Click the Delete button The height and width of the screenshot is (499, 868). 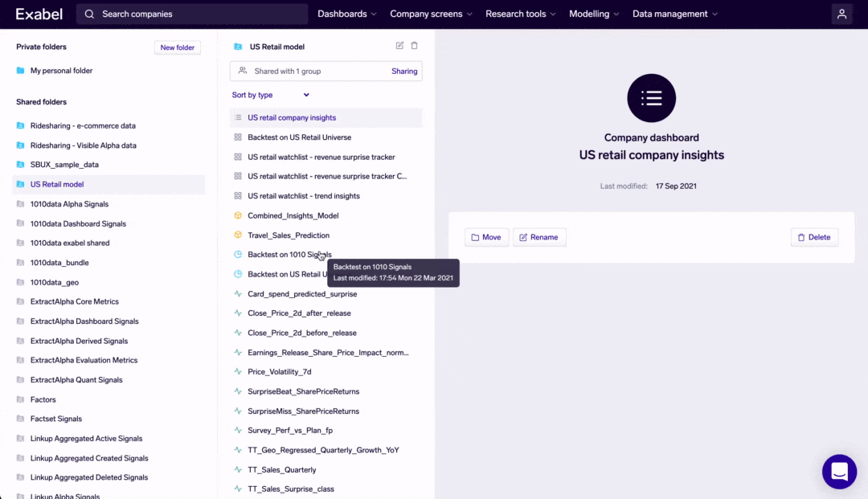pos(814,237)
